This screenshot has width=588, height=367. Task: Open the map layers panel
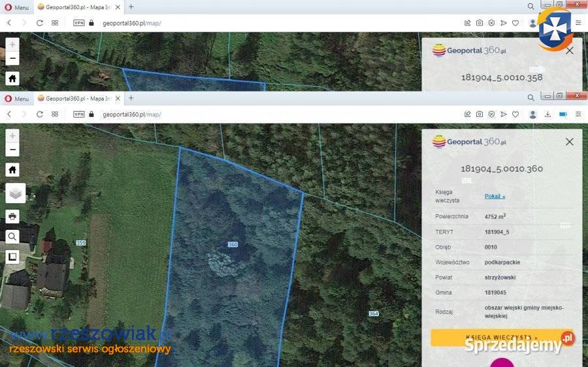pos(16,193)
